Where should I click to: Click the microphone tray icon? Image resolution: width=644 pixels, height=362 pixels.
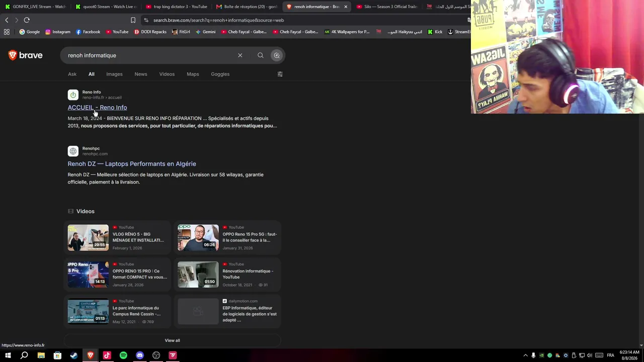(533, 355)
